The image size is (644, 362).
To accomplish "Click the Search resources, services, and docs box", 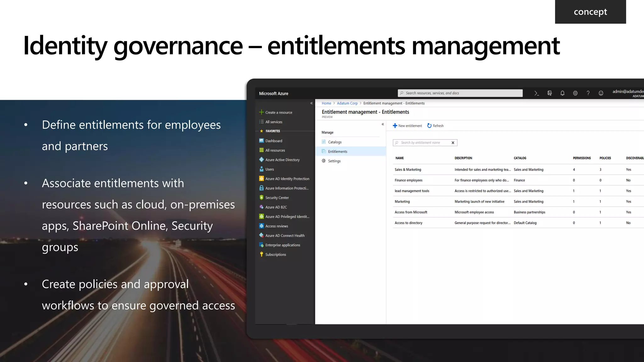I will [x=460, y=93].
